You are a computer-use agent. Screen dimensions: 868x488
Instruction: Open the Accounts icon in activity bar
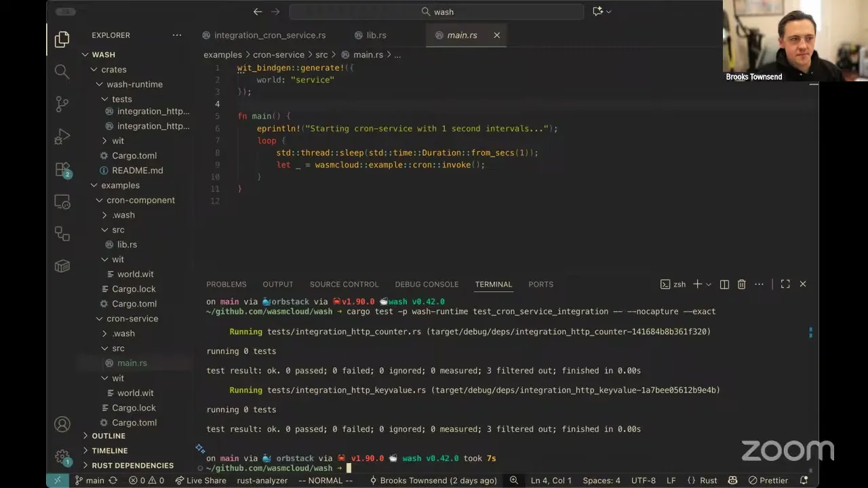pos(62,424)
